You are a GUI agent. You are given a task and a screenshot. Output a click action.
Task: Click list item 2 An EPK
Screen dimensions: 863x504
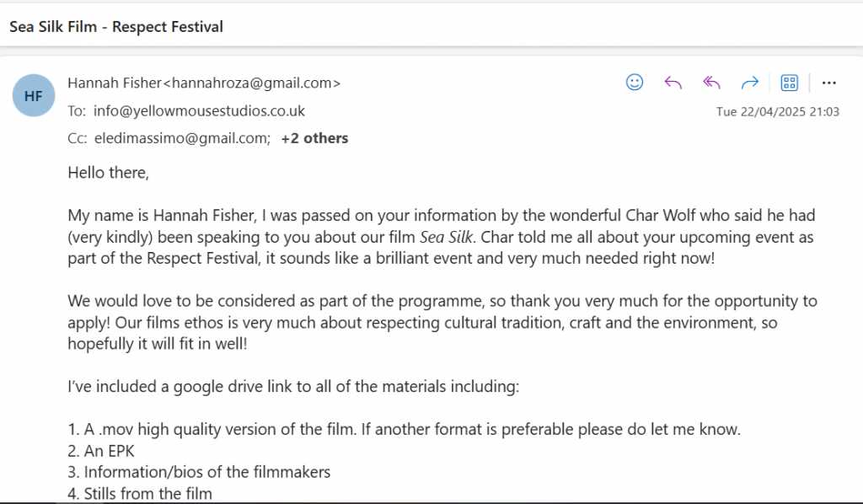pos(101,451)
